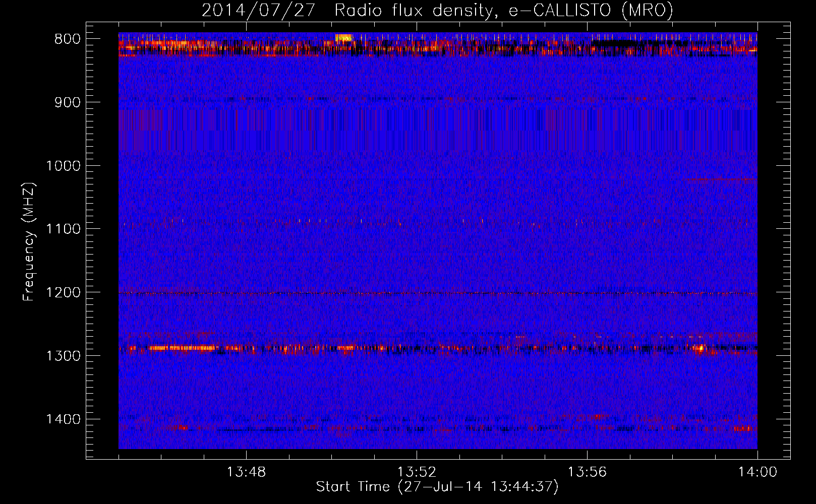Click the bright yellow burst near 800 MHz
Viewport: 816px width, 504px height.
tap(343, 38)
